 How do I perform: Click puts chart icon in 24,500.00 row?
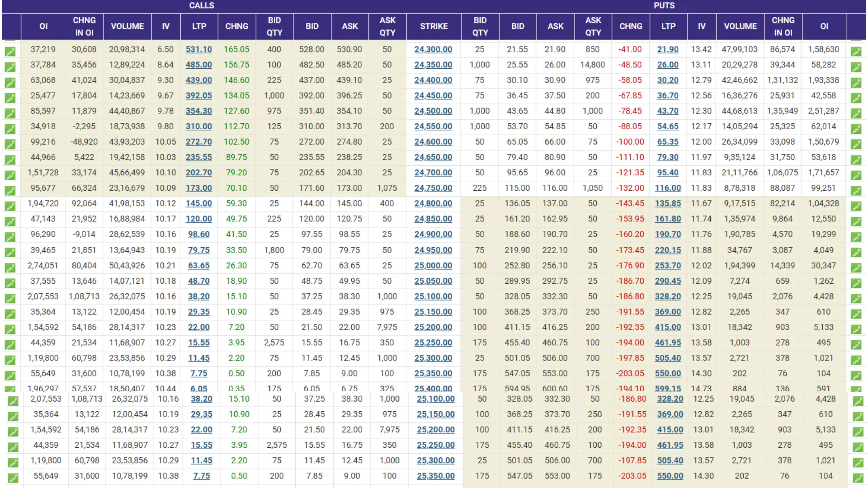pos(856,113)
